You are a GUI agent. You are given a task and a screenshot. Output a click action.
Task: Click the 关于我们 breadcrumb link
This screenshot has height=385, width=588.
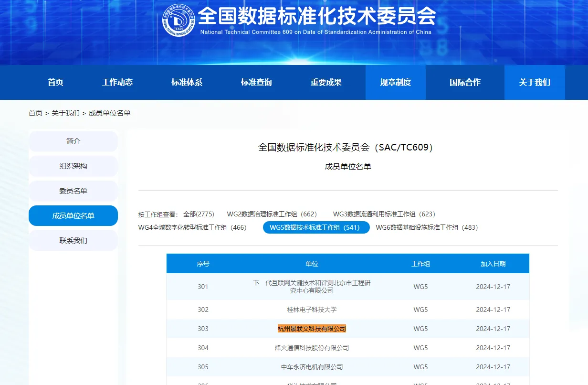pyautogui.click(x=65, y=113)
